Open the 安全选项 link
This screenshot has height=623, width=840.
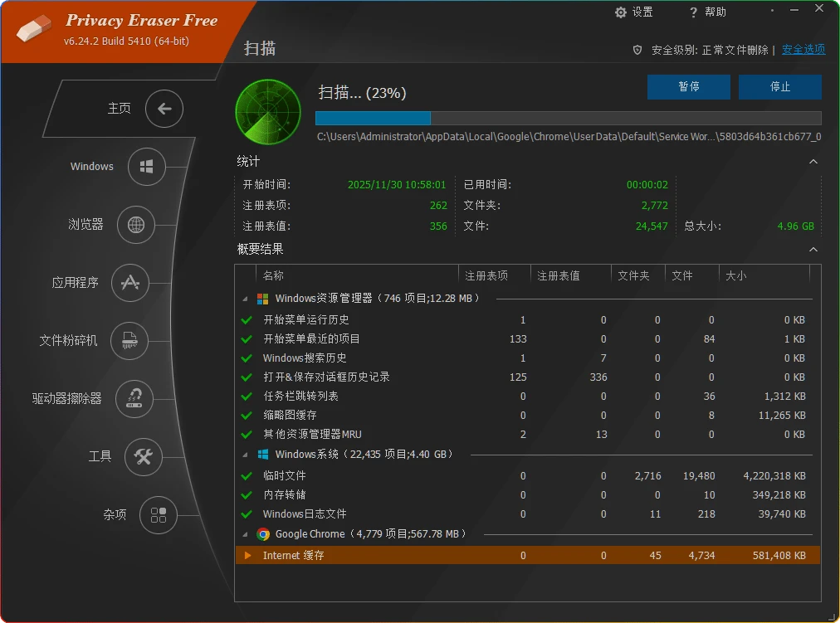(803, 49)
